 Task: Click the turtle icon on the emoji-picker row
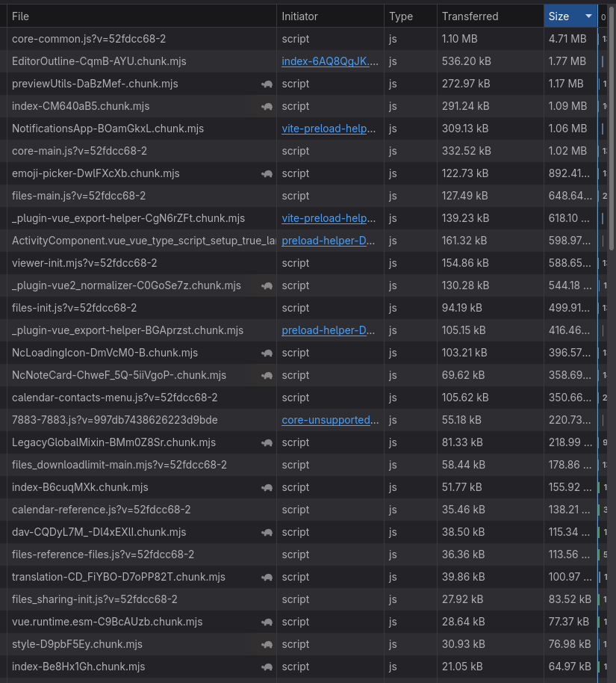tap(267, 174)
